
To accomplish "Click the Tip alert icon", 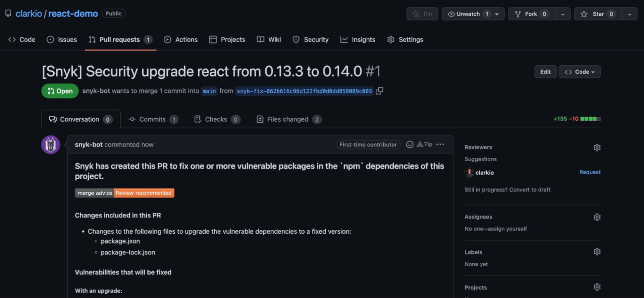I will (424, 144).
